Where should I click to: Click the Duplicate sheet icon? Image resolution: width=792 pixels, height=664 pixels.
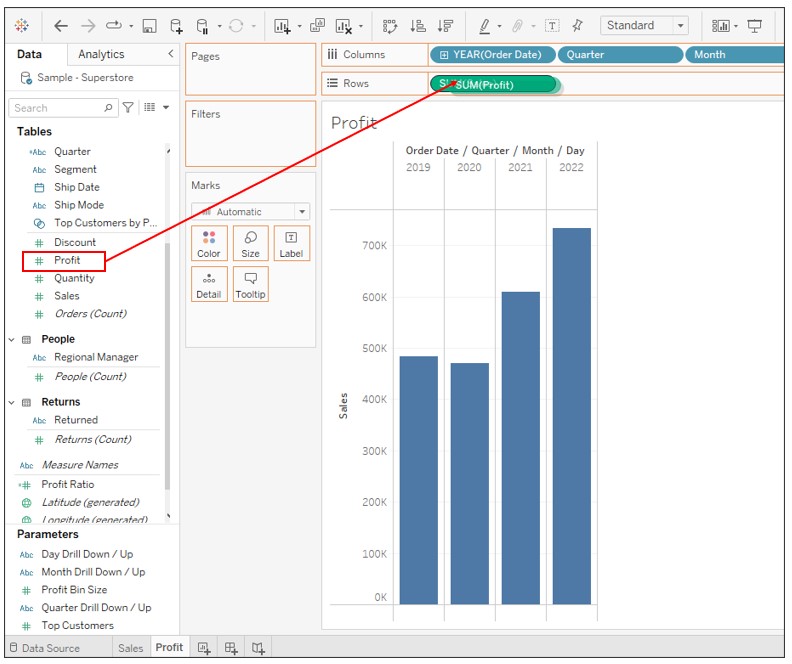(x=317, y=25)
